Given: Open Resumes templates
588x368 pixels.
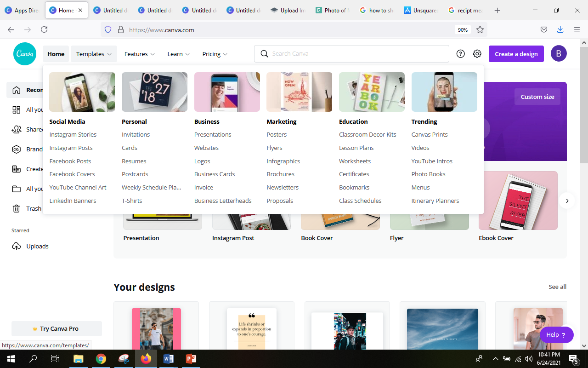Looking at the screenshot, I should coord(134,161).
